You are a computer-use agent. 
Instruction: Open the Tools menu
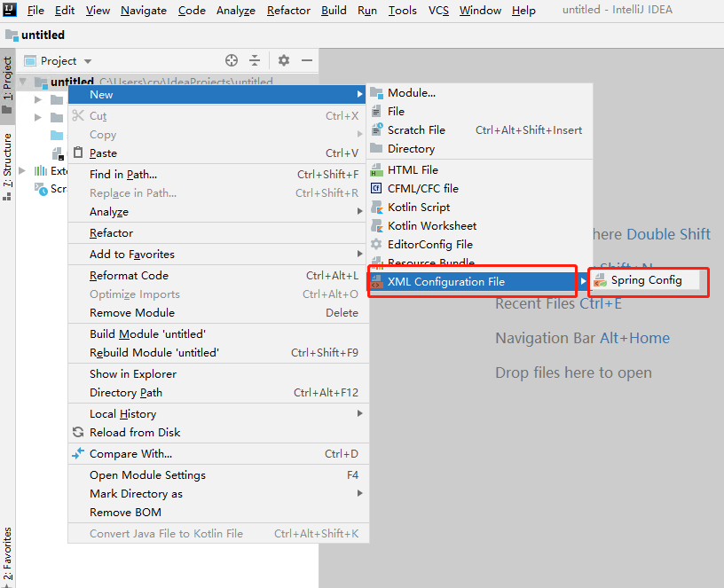point(402,10)
